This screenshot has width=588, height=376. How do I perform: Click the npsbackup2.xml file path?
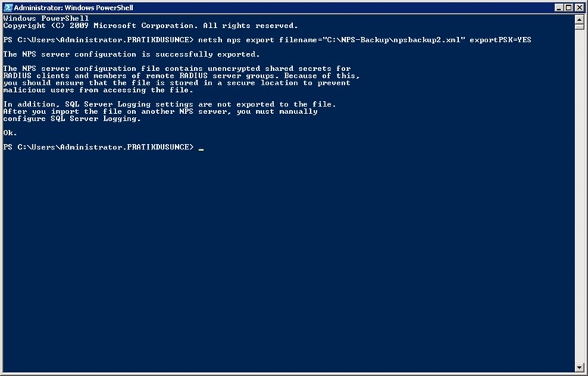click(x=393, y=40)
